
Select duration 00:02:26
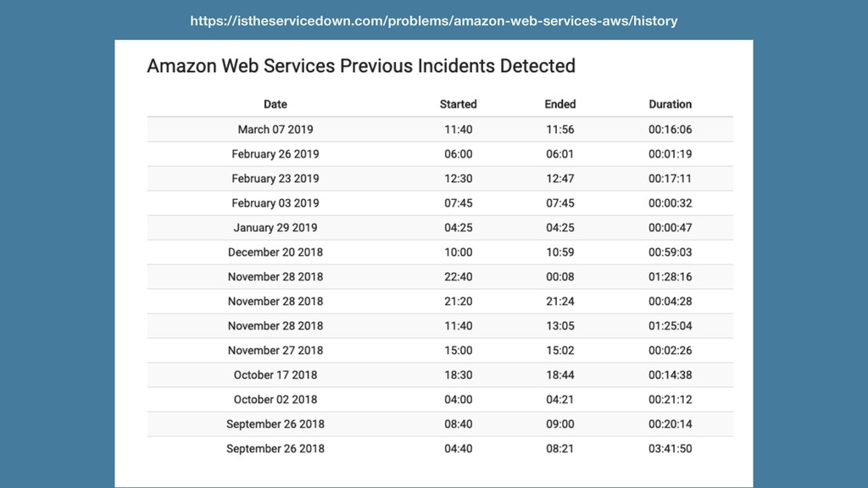point(670,350)
